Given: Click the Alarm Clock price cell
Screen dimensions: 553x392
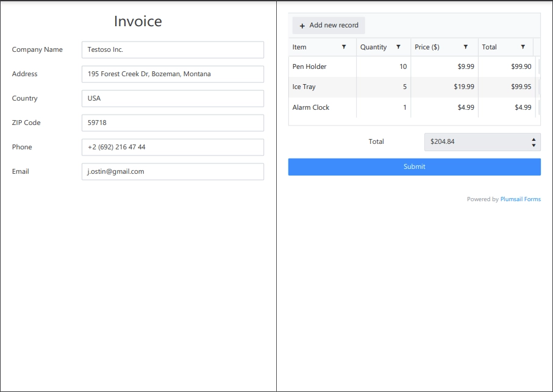Looking at the screenshot, I should click(x=444, y=107).
